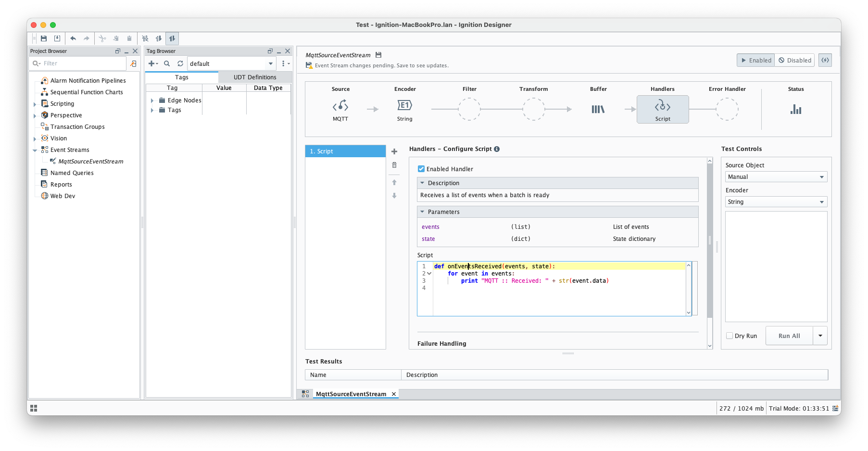Click the info icon next to Configure Script

(x=497, y=149)
